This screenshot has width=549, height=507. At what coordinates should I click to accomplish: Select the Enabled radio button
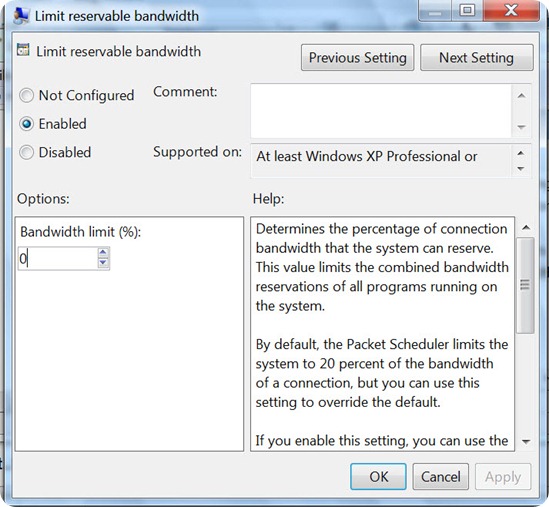(x=27, y=124)
